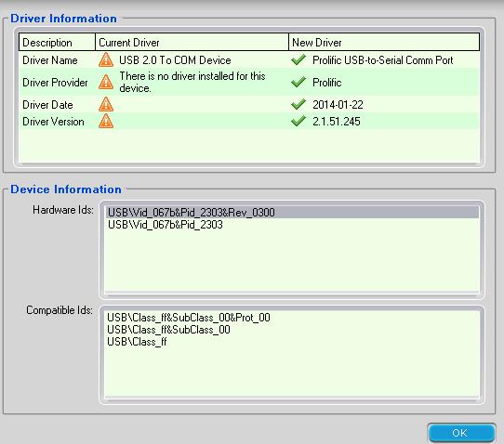Click the New Driver column header
504x444 pixels.
click(x=384, y=42)
